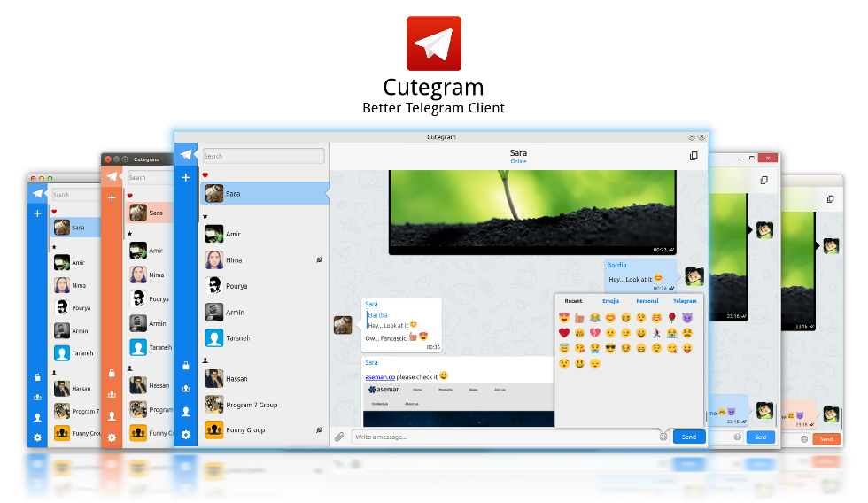This screenshot has width=868, height=503.
Task: Select red heart emoji in picker
Action: coord(564,333)
